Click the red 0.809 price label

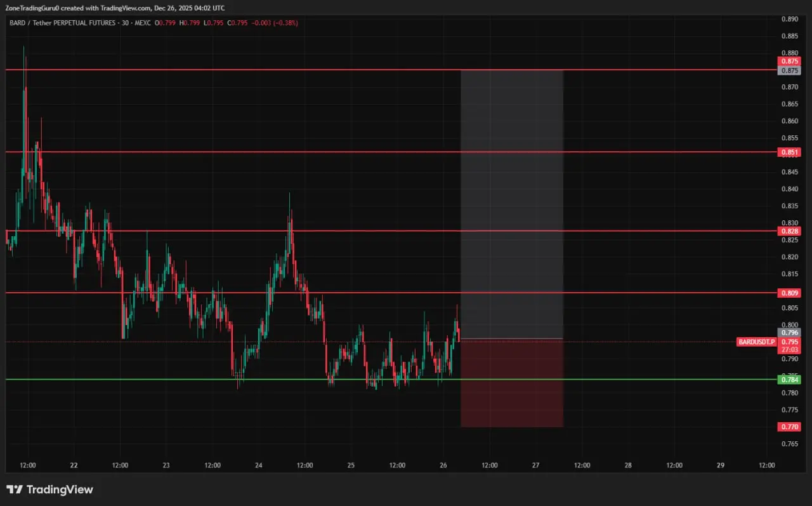click(x=790, y=293)
